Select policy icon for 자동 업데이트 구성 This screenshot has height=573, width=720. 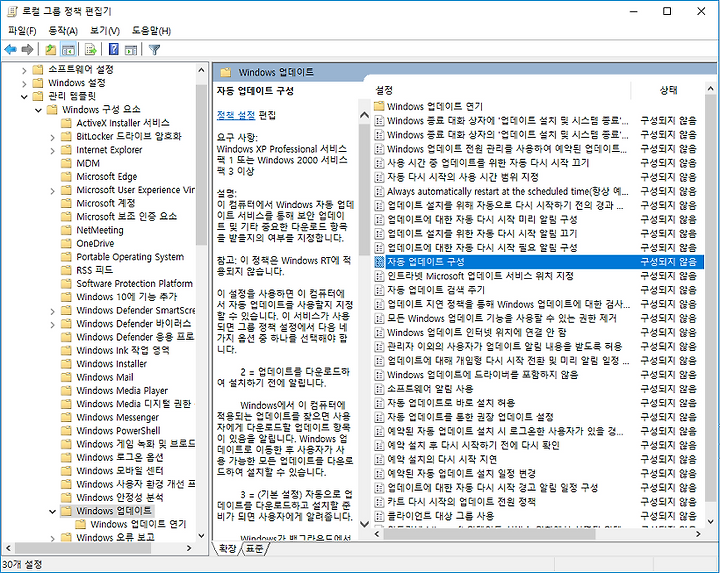pos(379,262)
